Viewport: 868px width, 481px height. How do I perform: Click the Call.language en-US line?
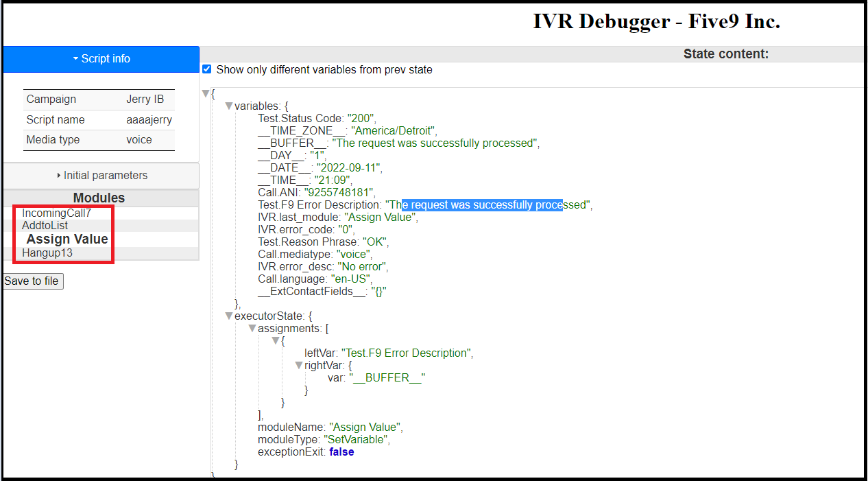pyautogui.click(x=315, y=279)
